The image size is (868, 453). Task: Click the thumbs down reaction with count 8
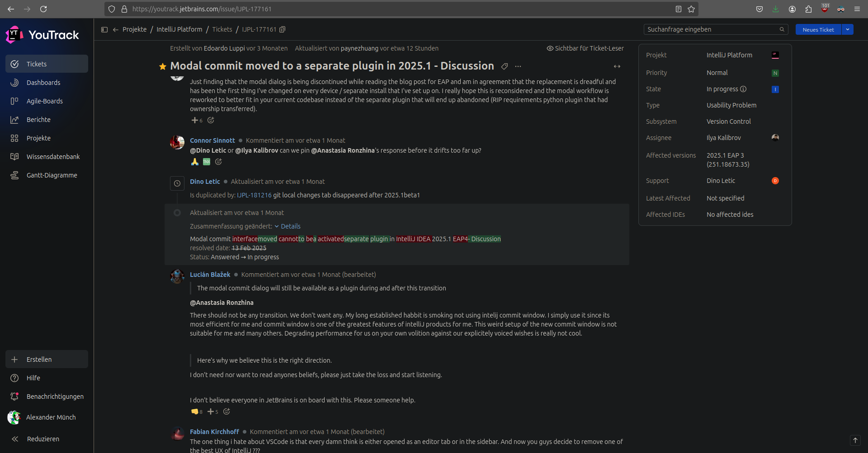coord(197,411)
